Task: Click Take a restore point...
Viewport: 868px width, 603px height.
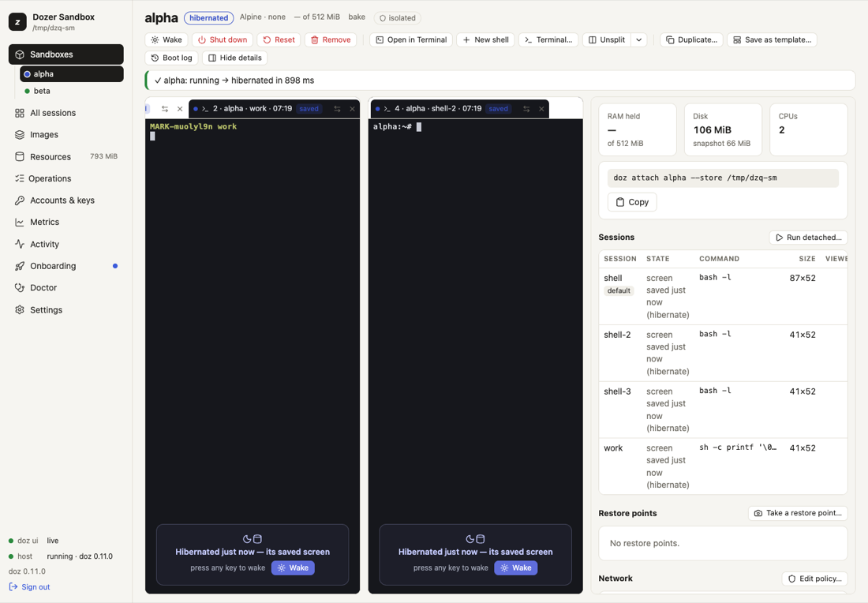Action: pyautogui.click(x=798, y=513)
